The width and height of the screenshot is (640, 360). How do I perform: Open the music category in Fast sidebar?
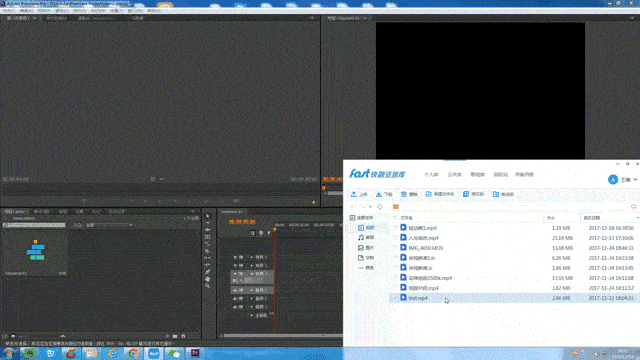pos(366,238)
